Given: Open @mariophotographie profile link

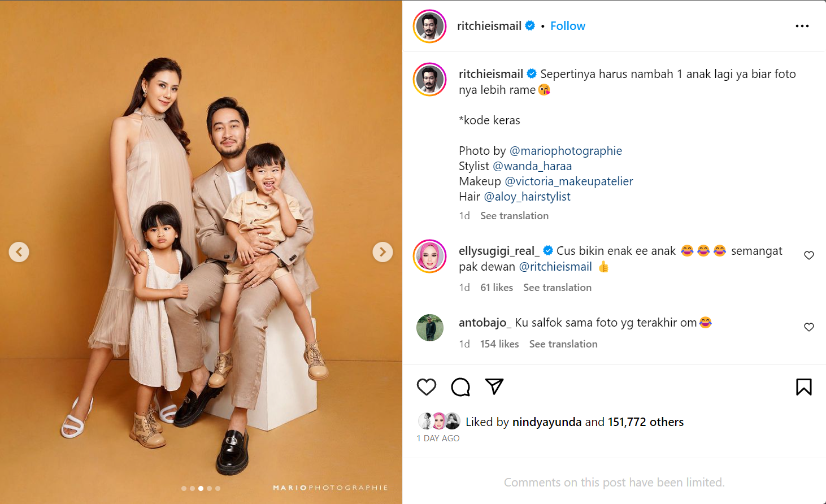Looking at the screenshot, I should pyautogui.click(x=566, y=151).
